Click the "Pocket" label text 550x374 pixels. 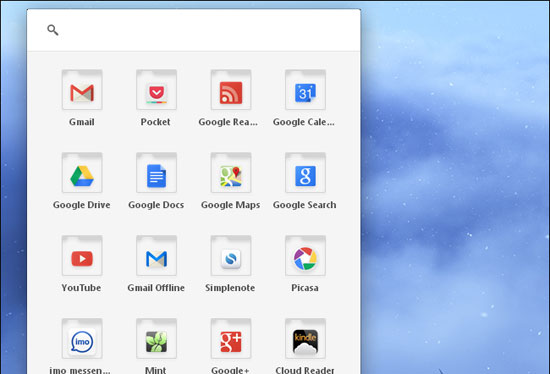point(155,122)
